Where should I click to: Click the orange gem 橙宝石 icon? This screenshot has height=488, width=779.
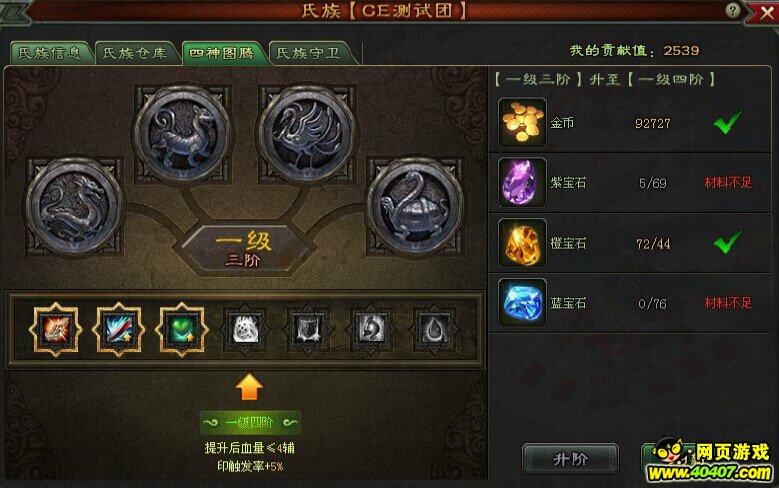tap(522, 243)
